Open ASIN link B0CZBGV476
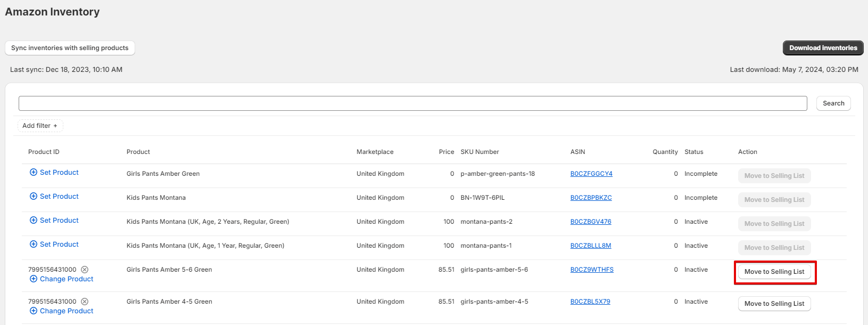This screenshot has height=325, width=868. pyautogui.click(x=591, y=222)
